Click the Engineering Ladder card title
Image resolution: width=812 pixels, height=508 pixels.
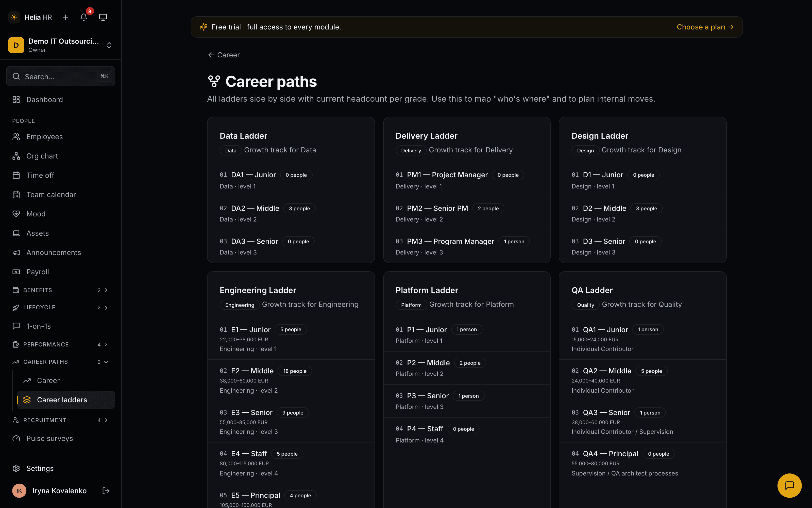pos(258,290)
